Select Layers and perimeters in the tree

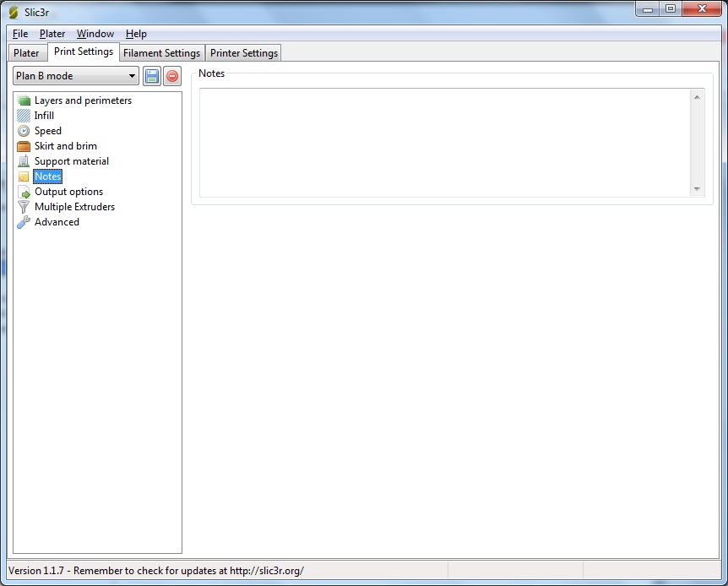point(83,100)
